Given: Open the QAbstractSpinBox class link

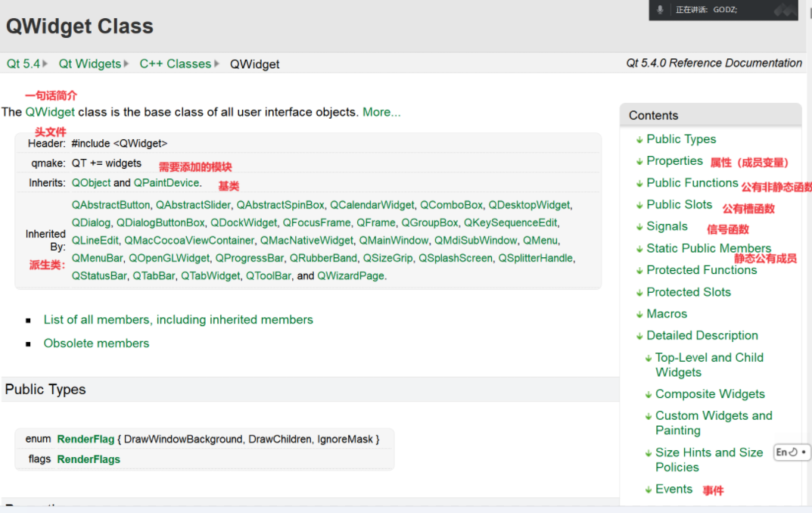Looking at the screenshot, I should 280,205.
